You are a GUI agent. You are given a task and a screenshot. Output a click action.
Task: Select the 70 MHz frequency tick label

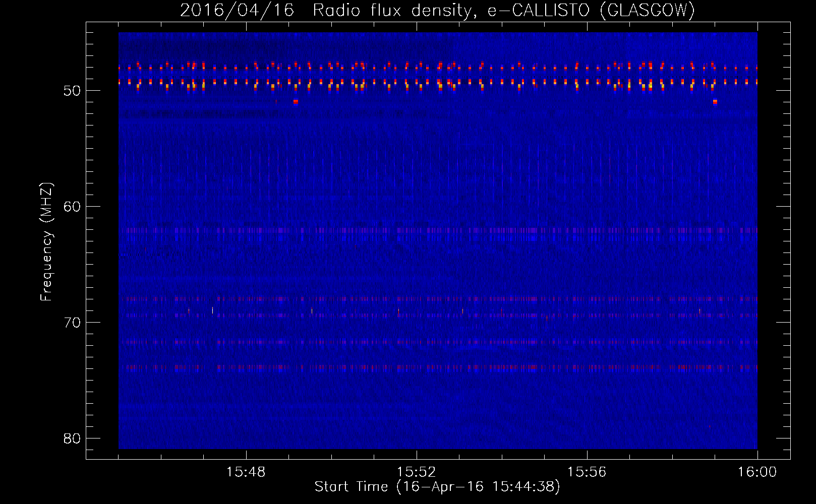tap(72, 323)
